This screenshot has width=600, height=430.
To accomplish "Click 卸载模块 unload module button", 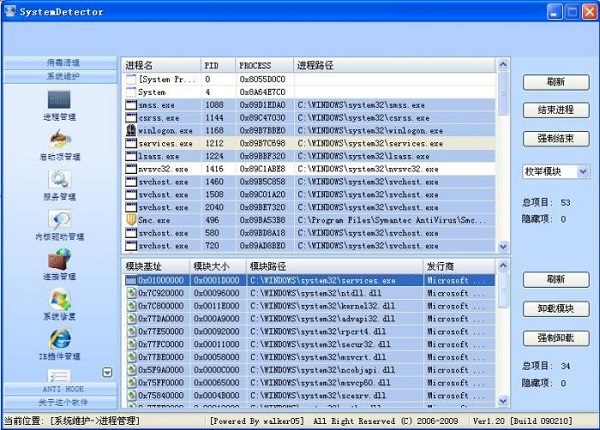I will 556,309.
